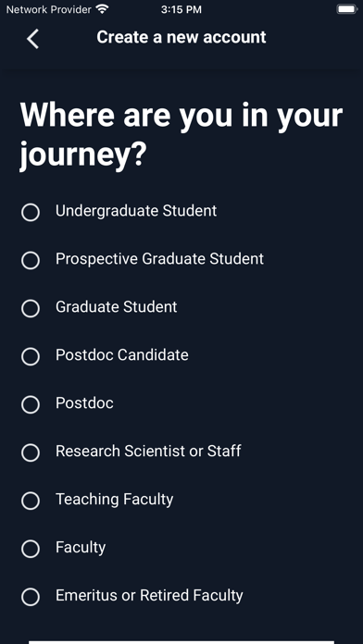Select the Prospective Graduate Student radio button
Screen dimensions: 363x644
tap(31, 260)
